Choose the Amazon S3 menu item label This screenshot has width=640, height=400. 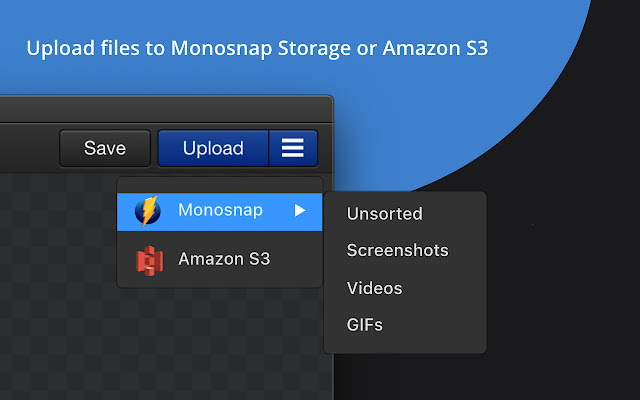[224, 260]
